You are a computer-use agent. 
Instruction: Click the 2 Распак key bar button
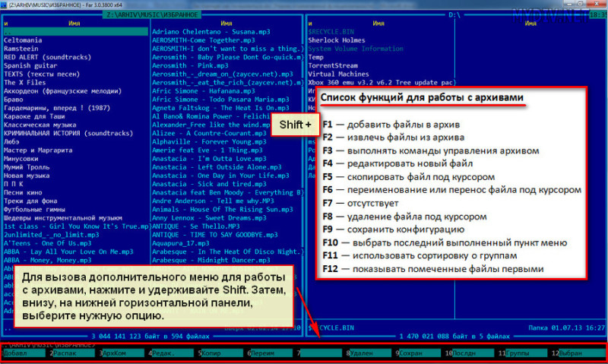pyautogui.click(x=72, y=353)
